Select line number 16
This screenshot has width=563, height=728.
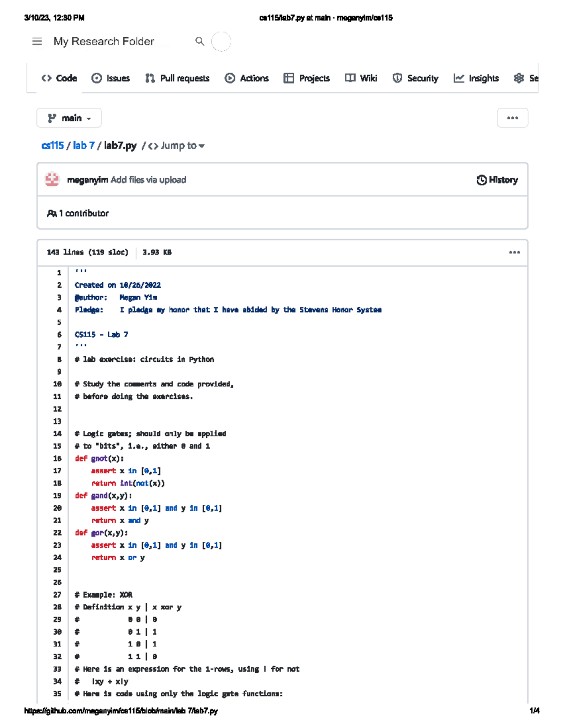click(x=57, y=458)
